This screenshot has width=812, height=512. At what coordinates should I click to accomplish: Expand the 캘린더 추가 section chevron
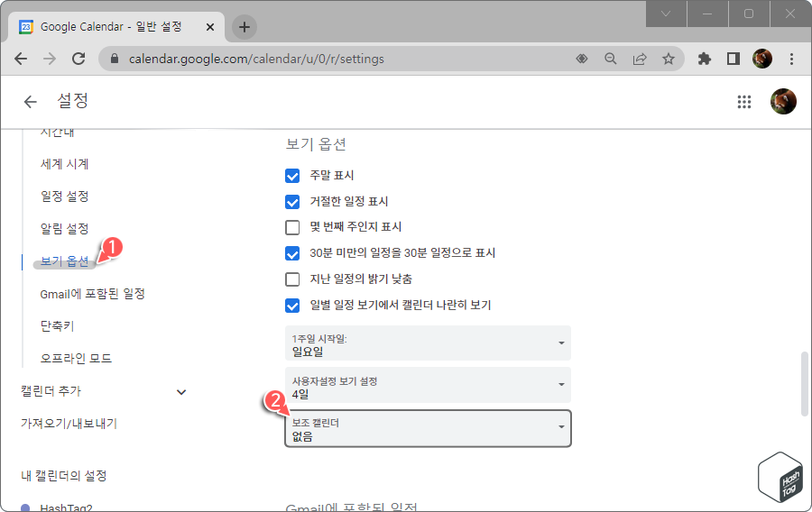tap(181, 392)
